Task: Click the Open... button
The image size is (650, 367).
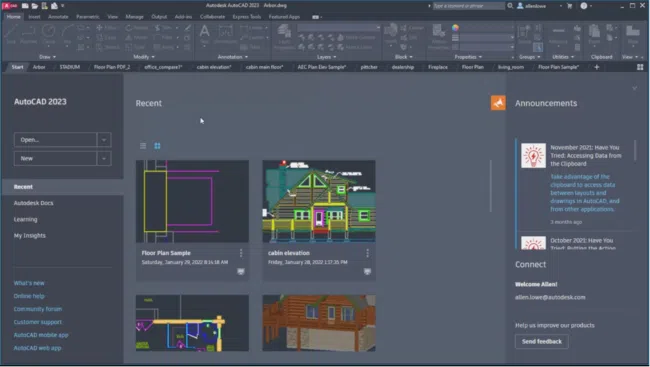Action: pos(56,140)
